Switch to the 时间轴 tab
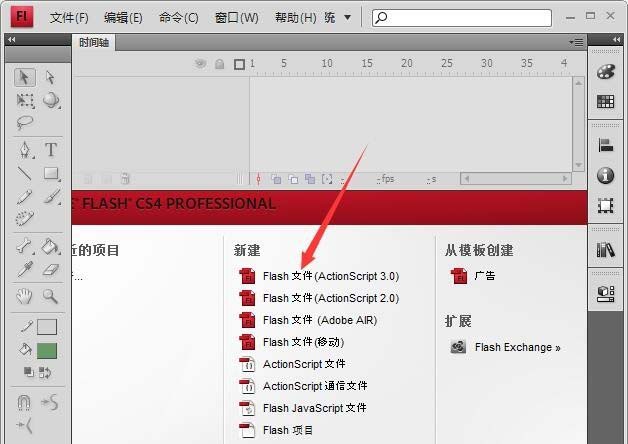628x444 pixels. coord(94,42)
